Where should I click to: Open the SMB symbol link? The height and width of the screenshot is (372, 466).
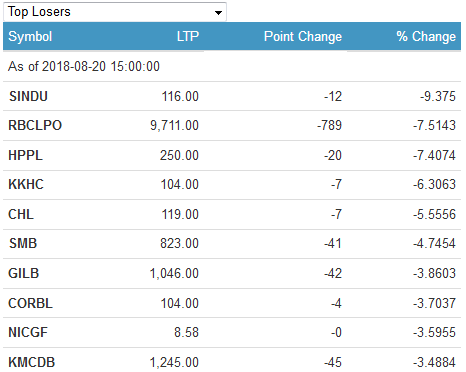[x=23, y=243]
